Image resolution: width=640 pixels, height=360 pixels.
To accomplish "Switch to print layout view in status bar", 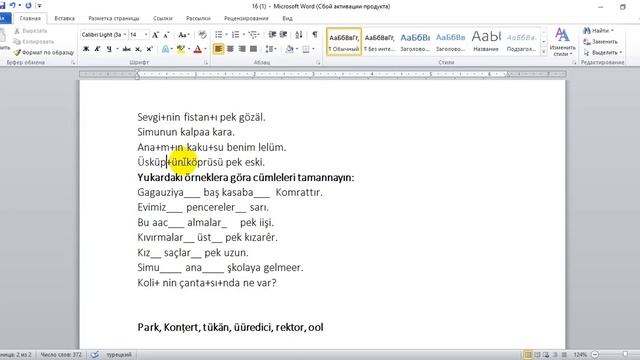I will 527,355.
